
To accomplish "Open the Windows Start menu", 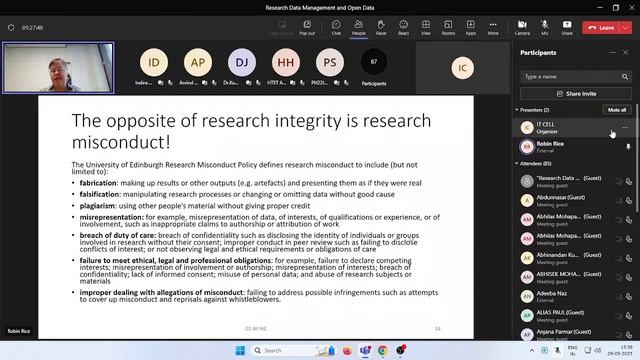I will 240,350.
